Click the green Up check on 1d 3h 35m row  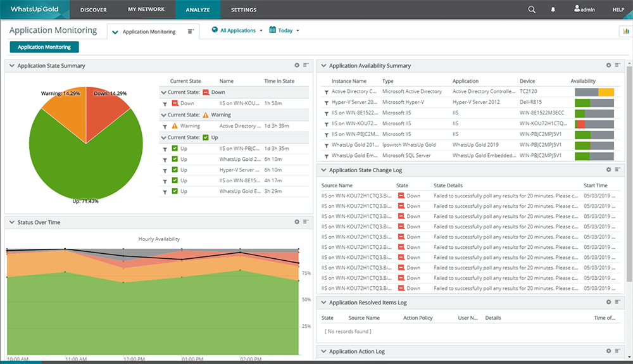[175, 148]
